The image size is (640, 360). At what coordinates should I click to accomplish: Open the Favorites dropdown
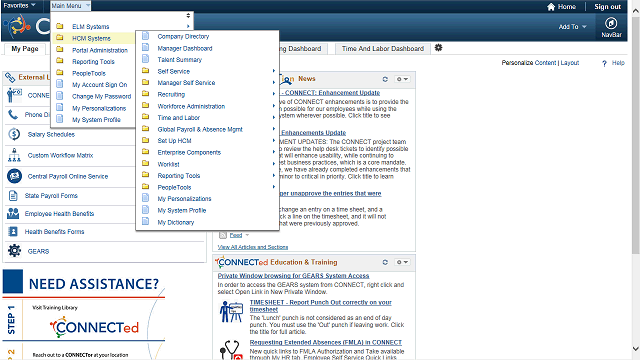19,5
